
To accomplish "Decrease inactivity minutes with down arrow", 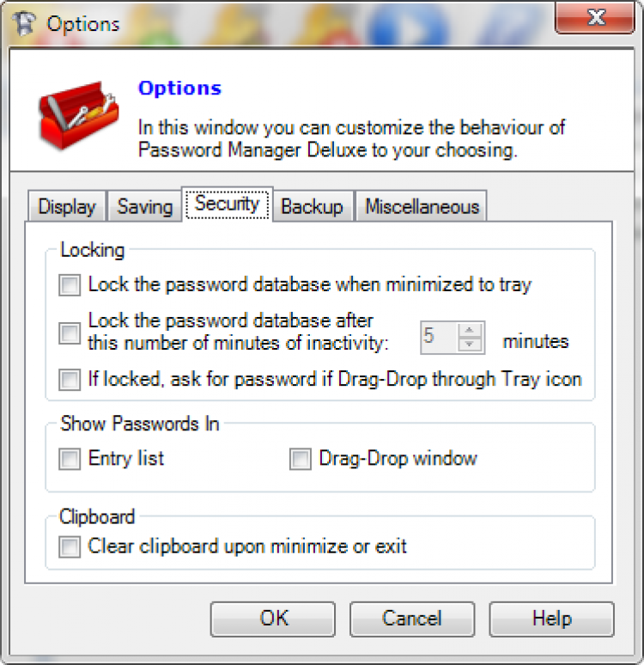I will pos(469,344).
